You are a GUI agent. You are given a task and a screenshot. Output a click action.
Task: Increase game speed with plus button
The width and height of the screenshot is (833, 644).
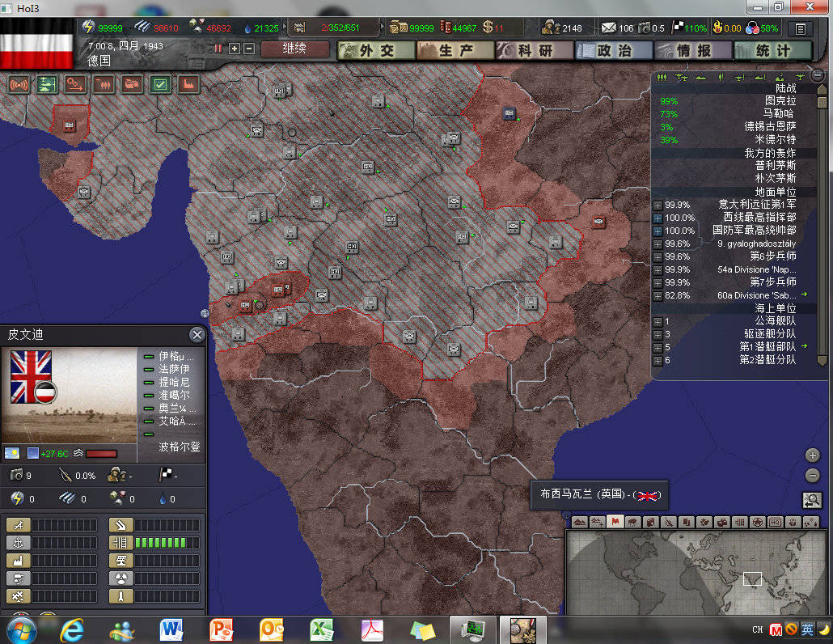pos(235,49)
